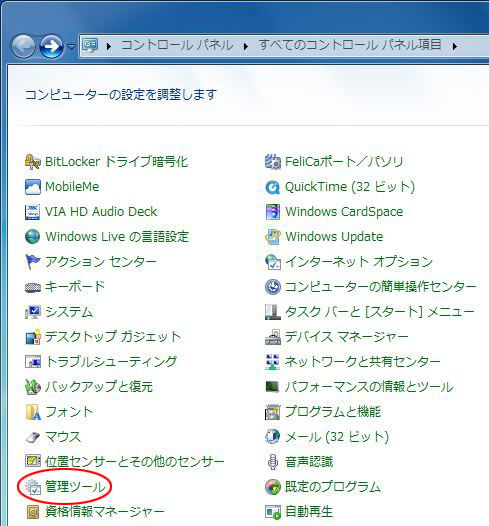
Task: Open the システム computer icon
Action: [x=33, y=312]
